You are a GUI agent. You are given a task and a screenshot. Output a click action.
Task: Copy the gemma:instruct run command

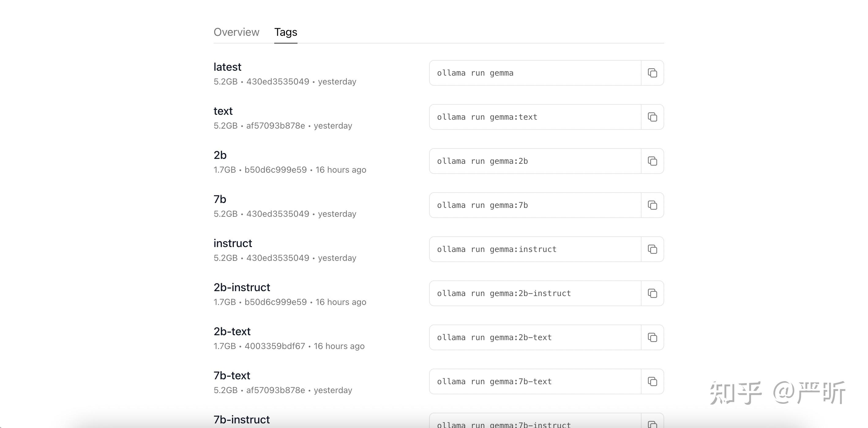[x=652, y=250]
